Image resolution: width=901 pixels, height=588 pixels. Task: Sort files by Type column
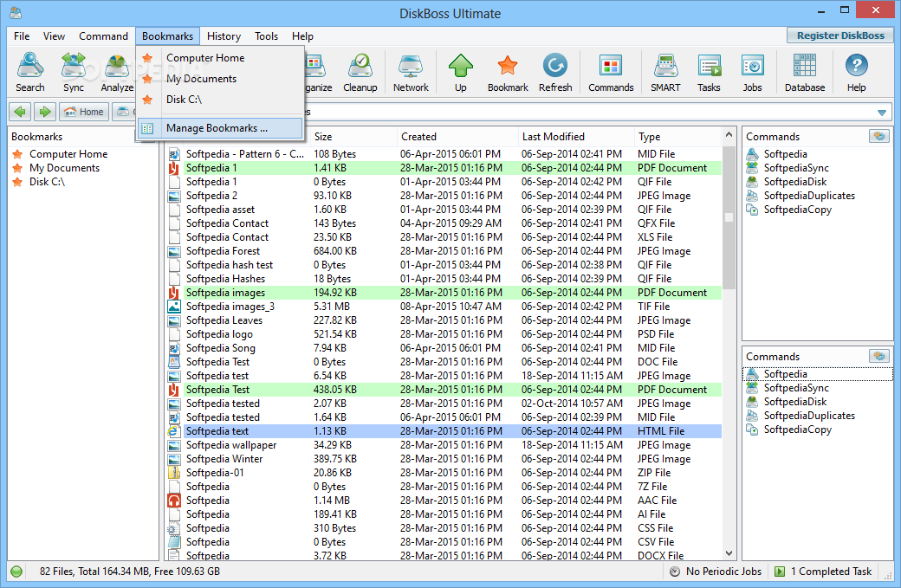click(x=677, y=137)
